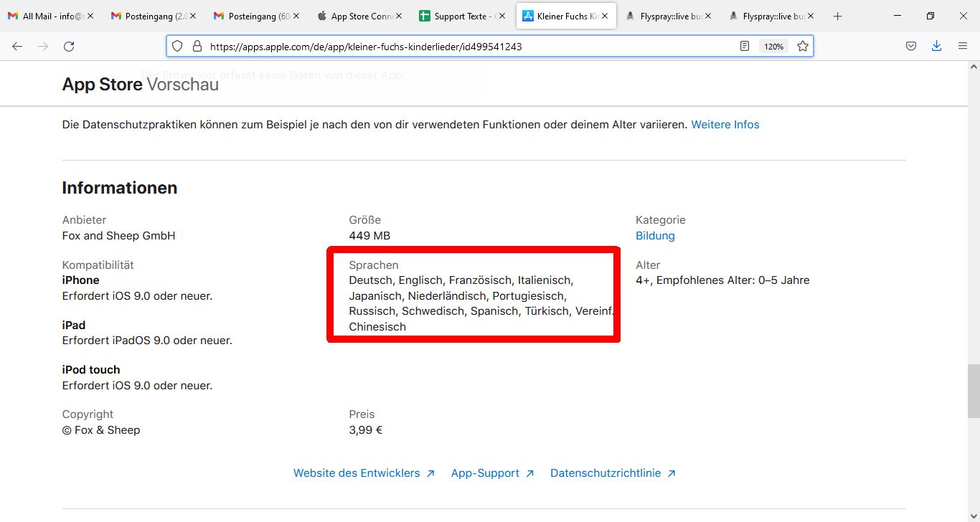Switch to the Support Texte tab
Image resolution: width=980 pixels, height=522 pixels.
tap(461, 16)
